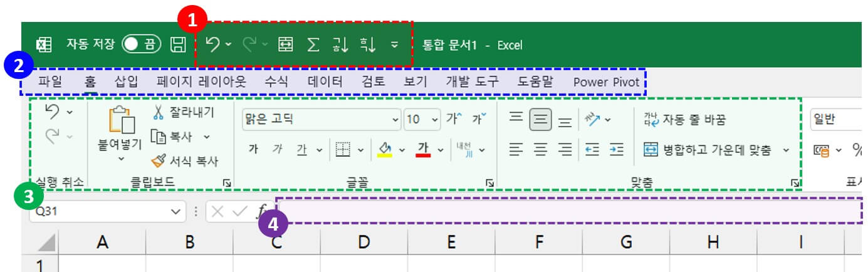Open the 맞춤 group dialog launcher
The height and width of the screenshot is (272, 868).
795,183
